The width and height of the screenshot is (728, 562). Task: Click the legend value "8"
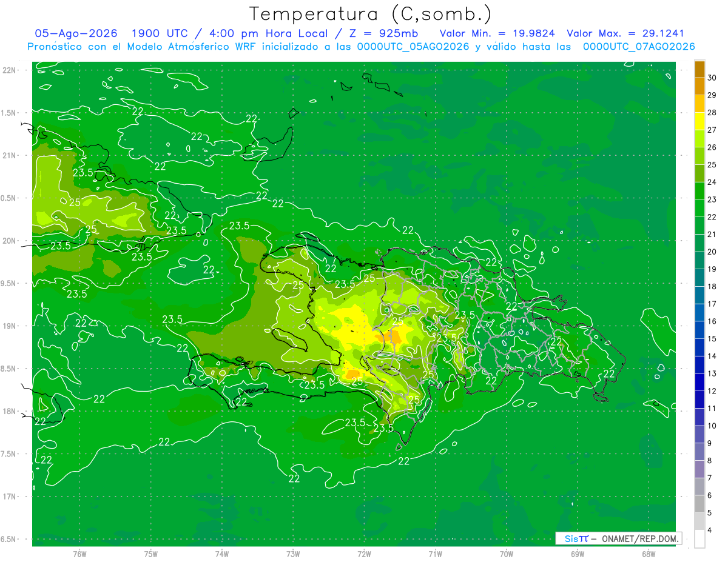[x=710, y=461]
